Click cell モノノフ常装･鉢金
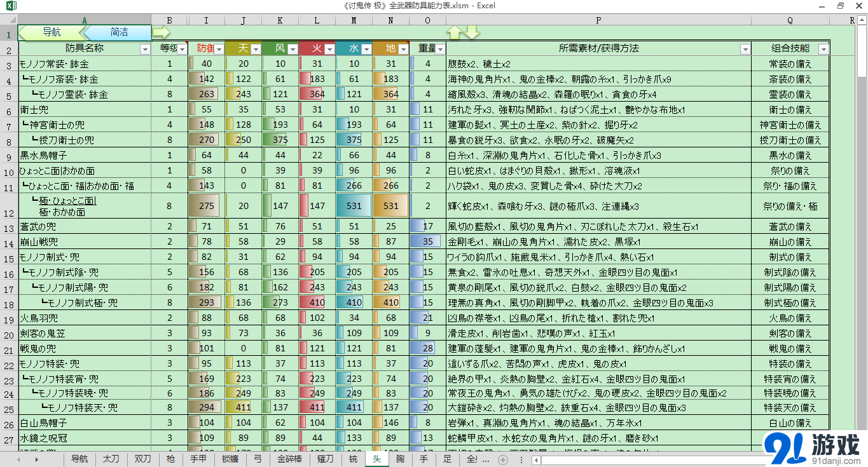 85,64
